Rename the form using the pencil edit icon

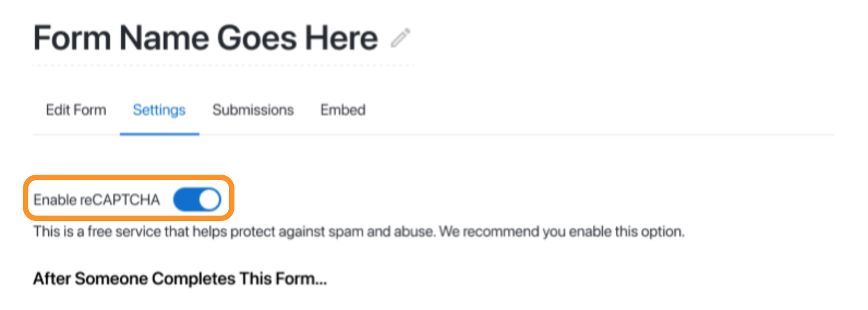pyautogui.click(x=401, y=38)
